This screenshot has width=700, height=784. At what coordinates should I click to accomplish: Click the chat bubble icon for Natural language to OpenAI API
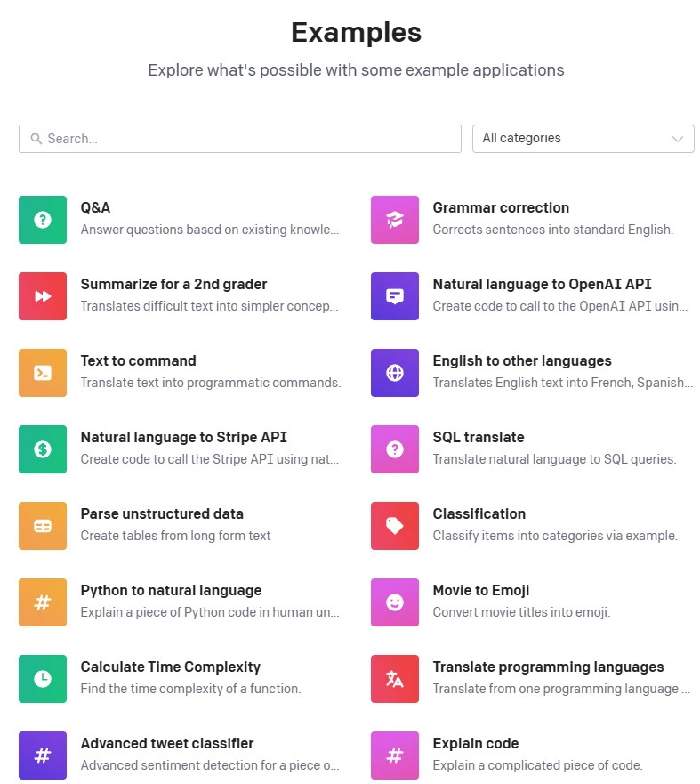pyautogui.click(x=395, y=296)
